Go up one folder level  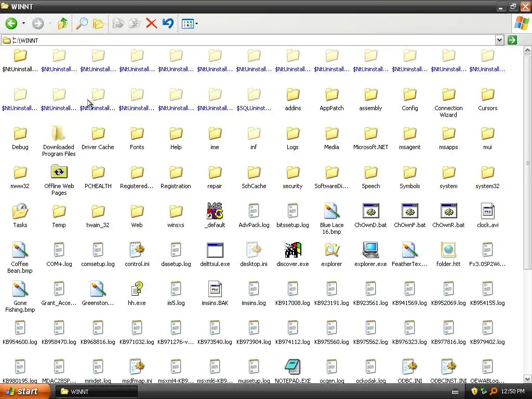coord(63,23)
